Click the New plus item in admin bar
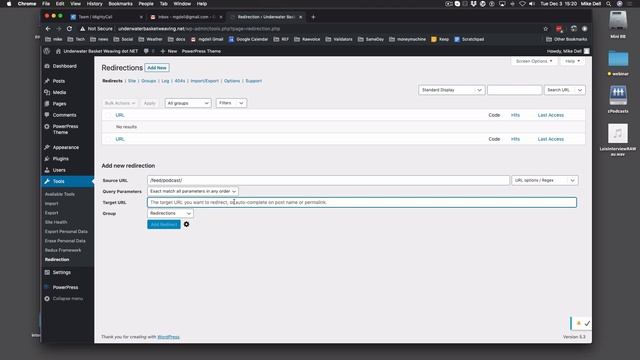640x360 pixels. (x=169, y=51)
